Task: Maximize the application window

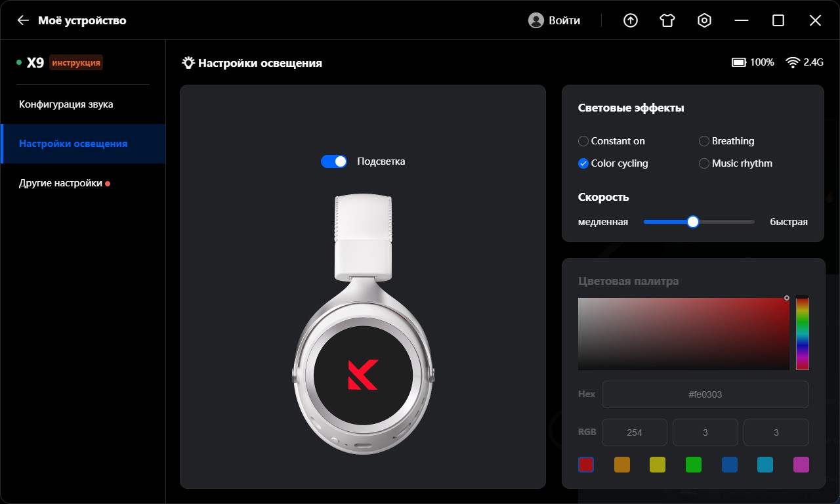Action: click(778, 20)
